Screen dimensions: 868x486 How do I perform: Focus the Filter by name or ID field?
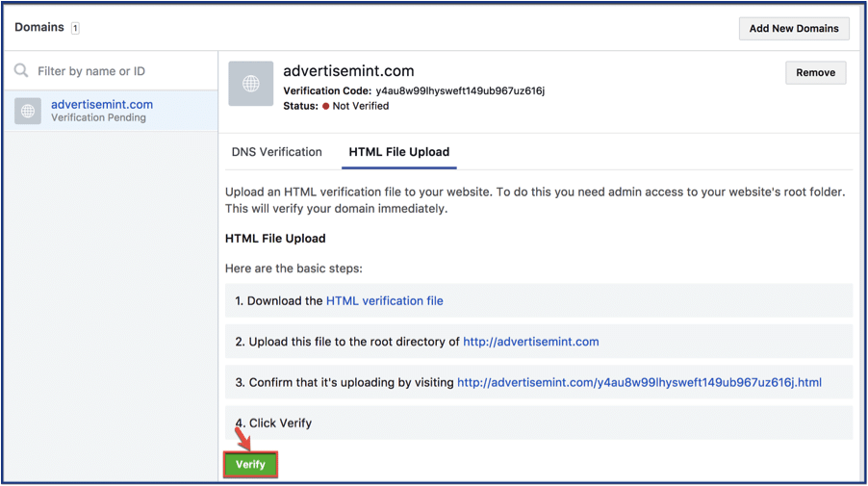(111, 71)
